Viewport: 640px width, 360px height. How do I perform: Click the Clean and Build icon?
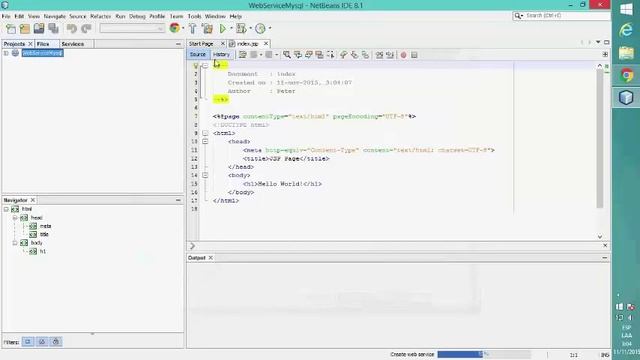tap(207, 29)
